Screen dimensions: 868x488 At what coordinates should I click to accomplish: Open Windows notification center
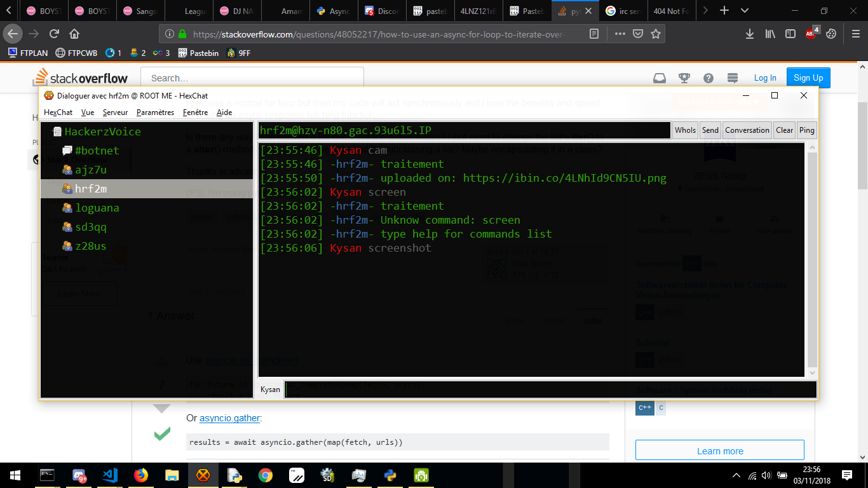point(847,475)
